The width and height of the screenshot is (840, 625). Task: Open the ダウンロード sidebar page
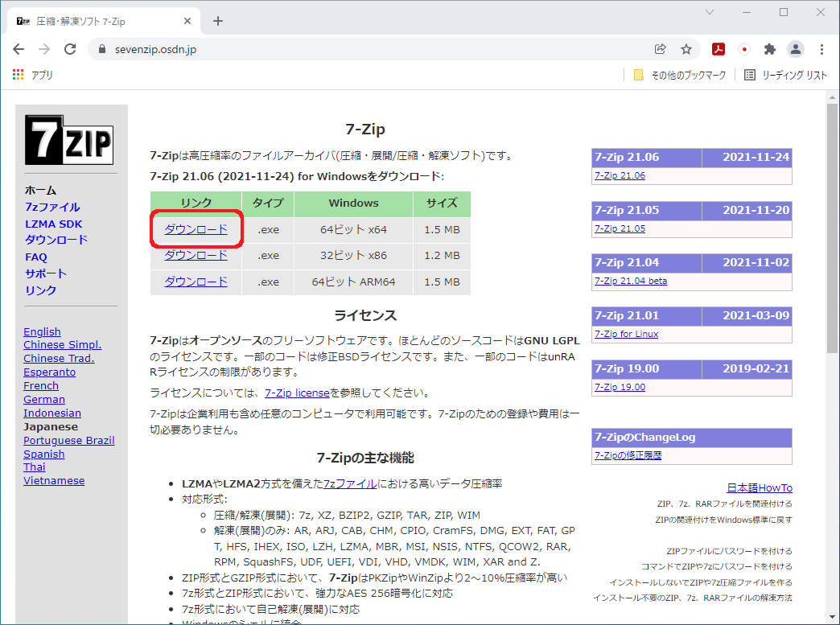pyautogui.click(x=56, y=240)
